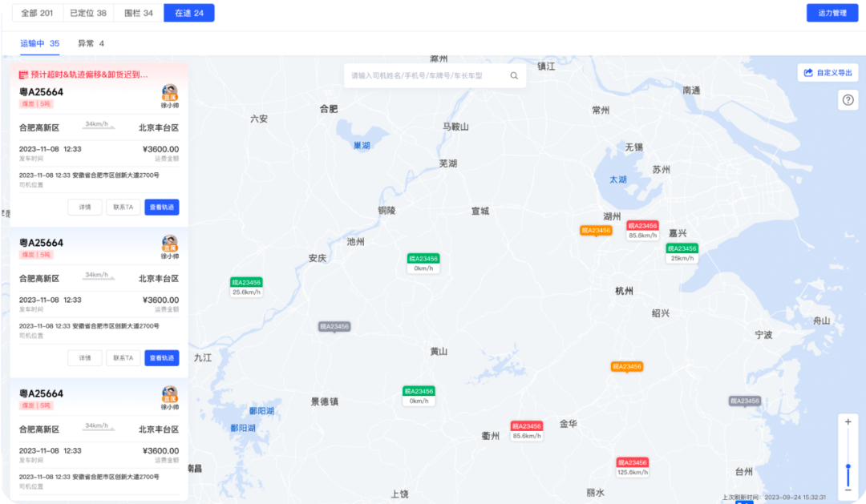Zoom in with the map plus icon
The height and width of the screenshot is (504, 866).
[x=848, y=421]
